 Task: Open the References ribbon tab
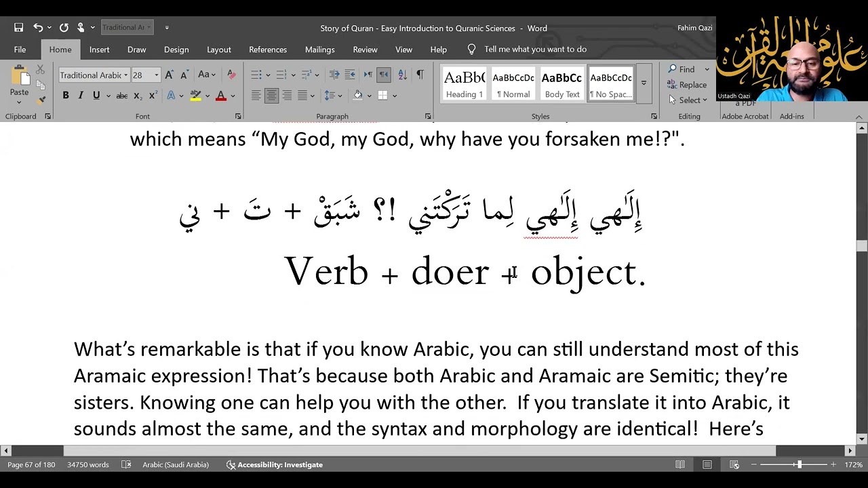tap(268, 49)
